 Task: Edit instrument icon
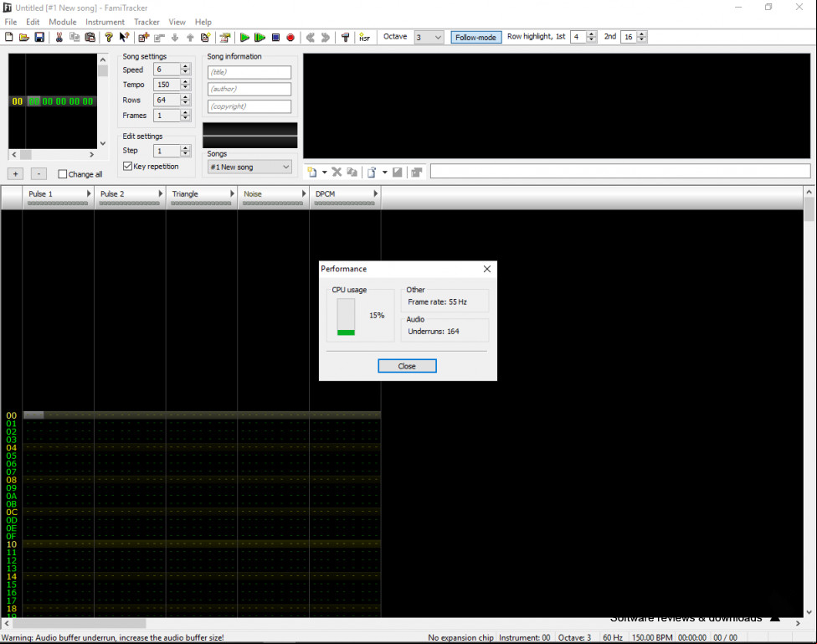pos(416,172)
